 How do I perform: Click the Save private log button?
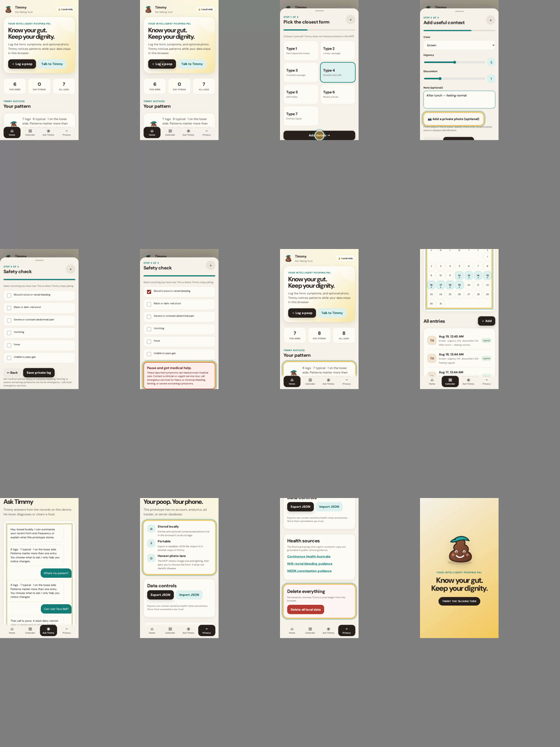tap(38, 373)
